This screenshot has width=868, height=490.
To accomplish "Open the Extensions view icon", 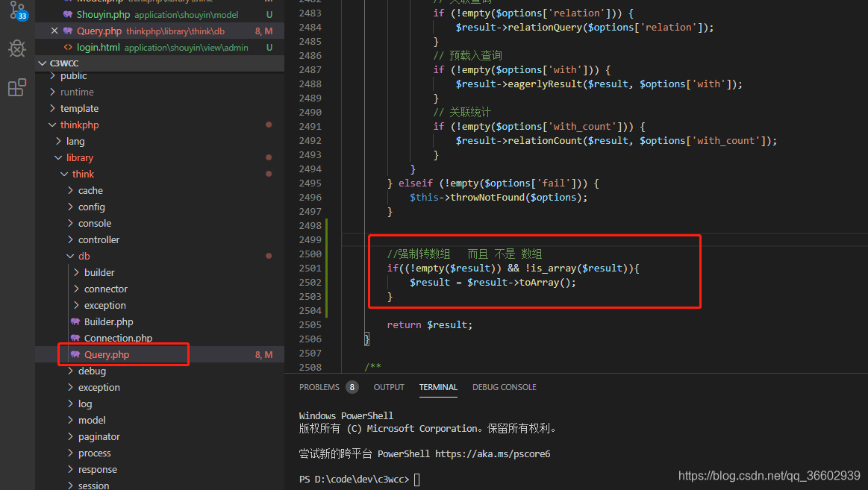I will point(16,87).
